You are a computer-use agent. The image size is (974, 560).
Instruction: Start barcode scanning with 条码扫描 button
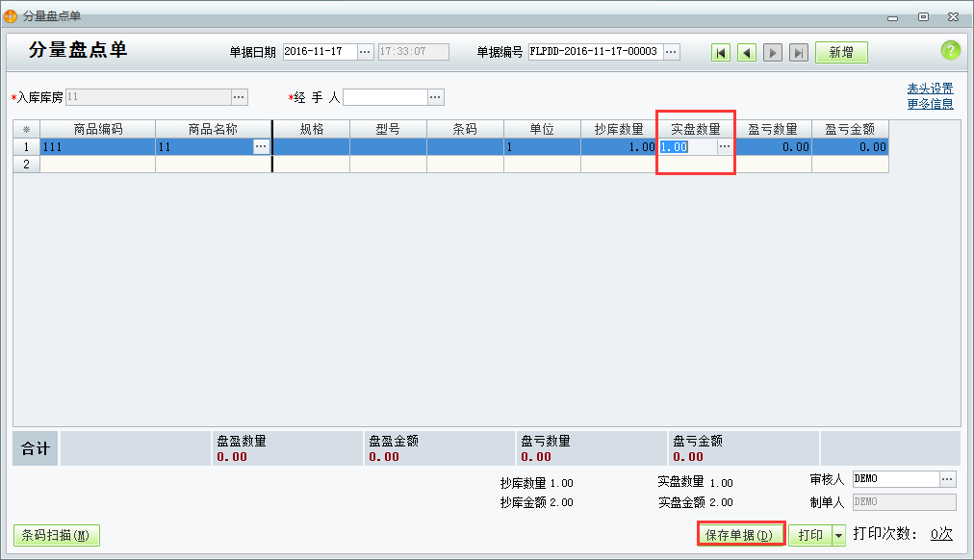[x=56, y=536]
